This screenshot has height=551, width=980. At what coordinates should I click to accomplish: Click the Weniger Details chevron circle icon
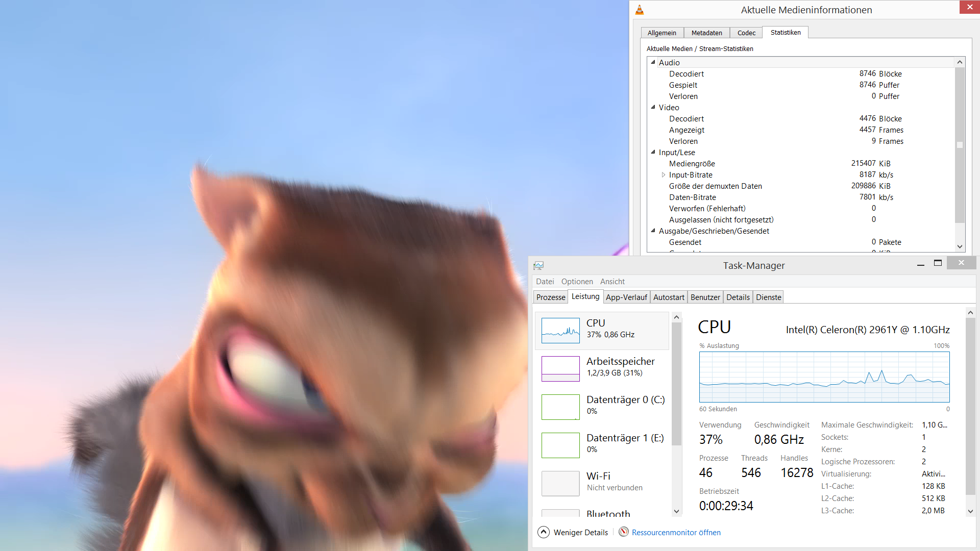point(544,532)
